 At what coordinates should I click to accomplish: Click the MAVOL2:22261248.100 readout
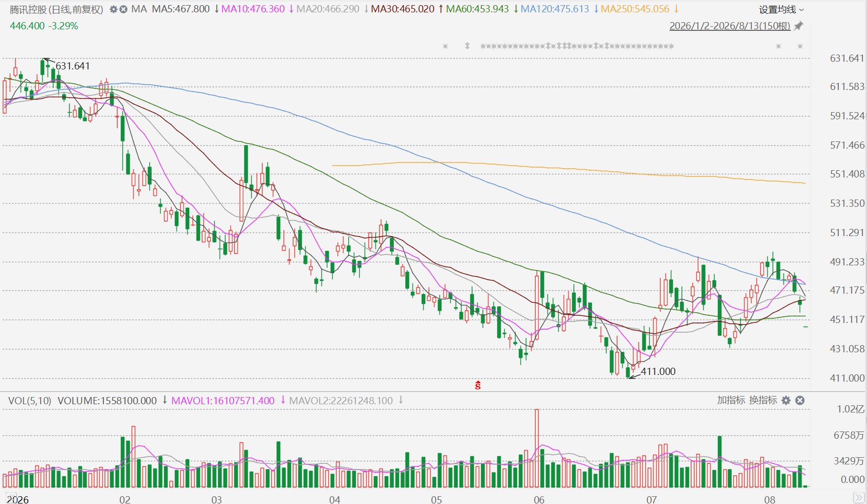tap(341, 401)
